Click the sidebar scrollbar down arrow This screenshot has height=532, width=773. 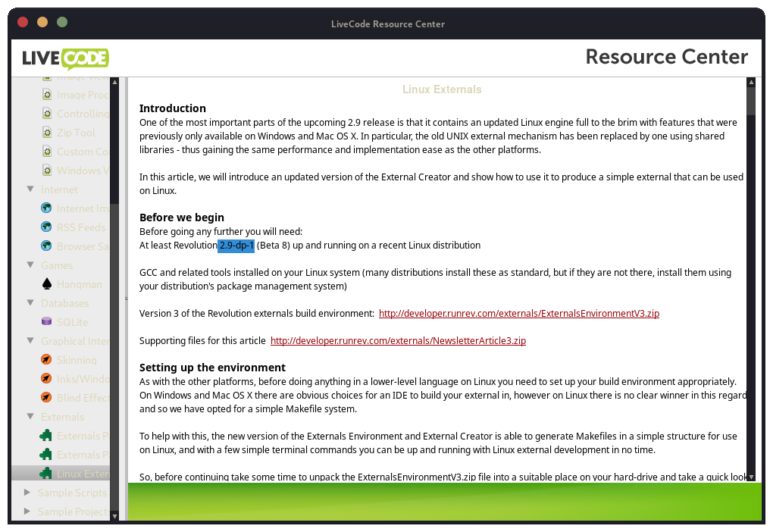114,516
